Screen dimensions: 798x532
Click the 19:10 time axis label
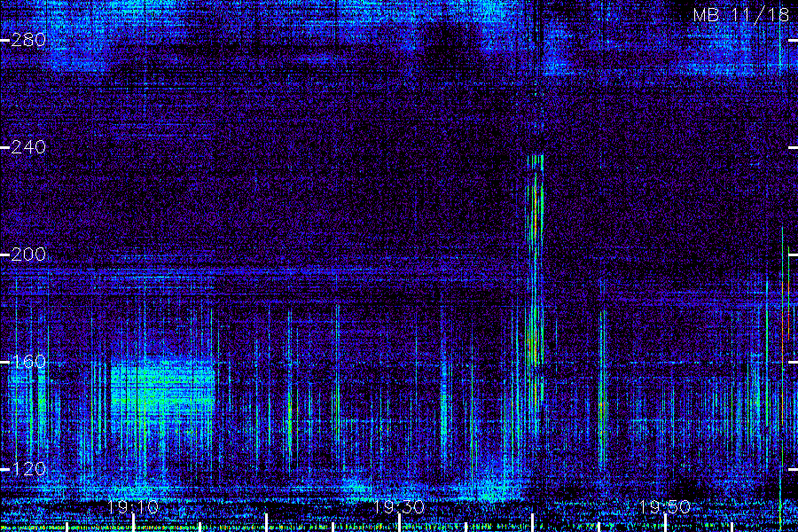point(133,507)
